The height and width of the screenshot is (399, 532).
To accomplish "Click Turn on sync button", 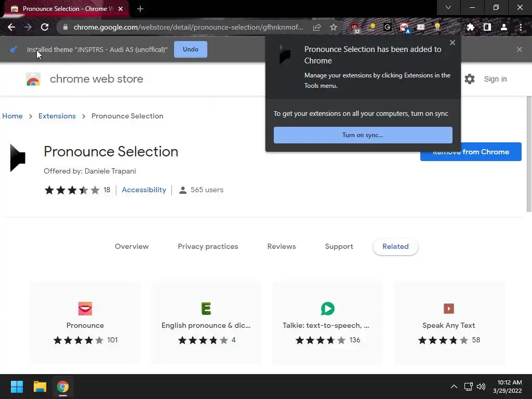I will click(363, 135).
